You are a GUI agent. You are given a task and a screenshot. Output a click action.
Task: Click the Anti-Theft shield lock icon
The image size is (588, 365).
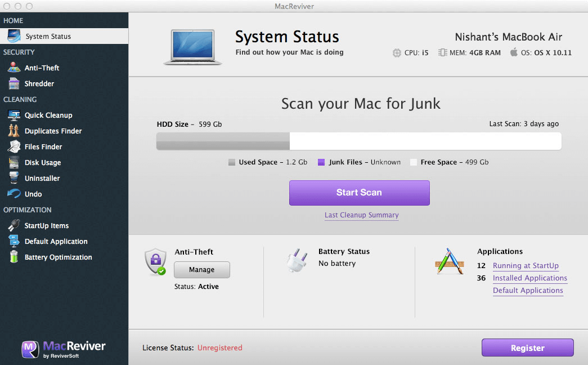[x=156, y=262]
